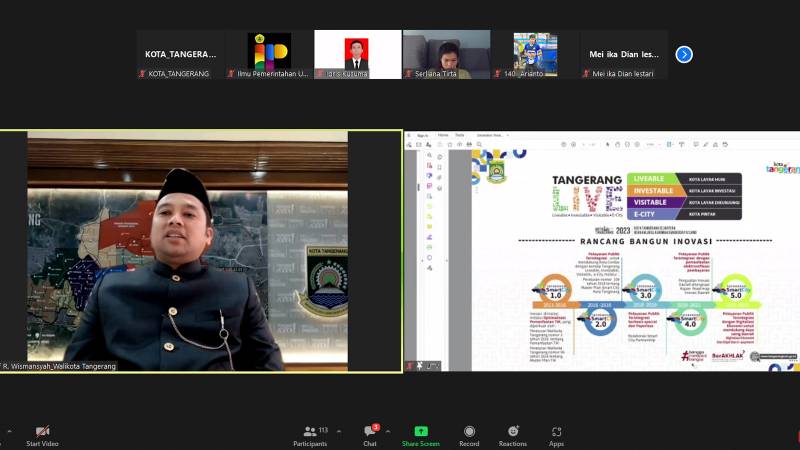This screenshot has width=800, height=450.
Task: Select the KOTA_TANGERANG participant tile
Action: pyautogui.click(x=180, y=54)
